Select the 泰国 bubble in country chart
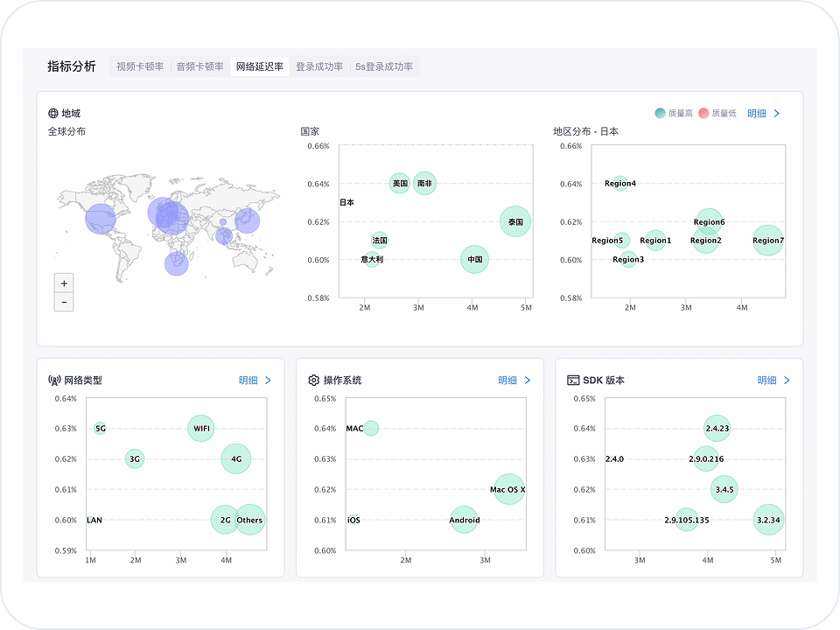The height and width of the screenshot is (630, 840). tap(515, 221)
